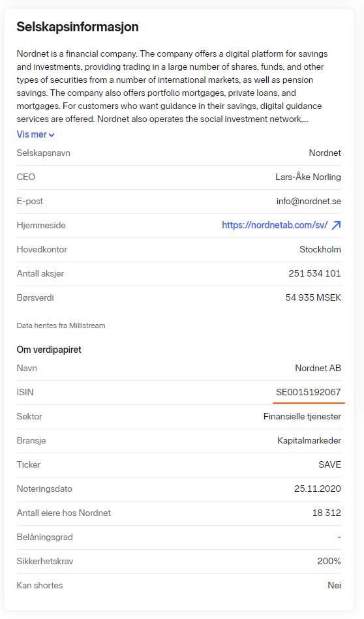Image resolution: width=364 pixels, height=619 pixels.
Task: Click the Antall eiere hos Nordnet label
Action: pyautogui.click(x=63, y=513)
